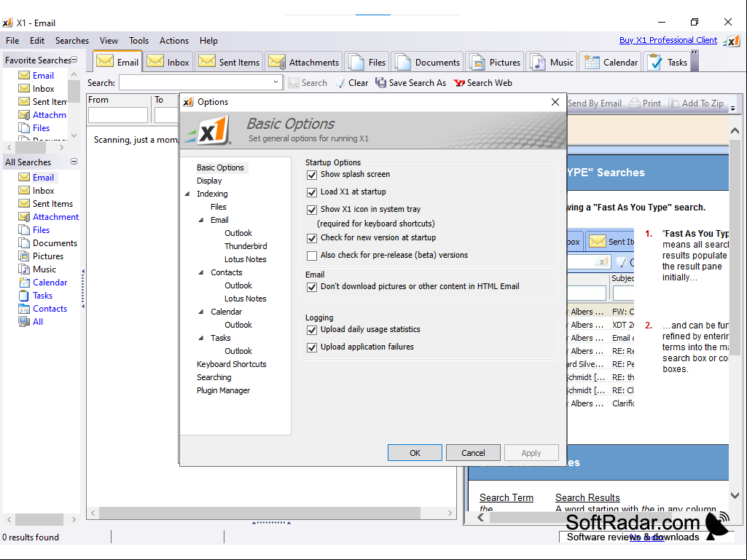Select Email in All Searches list
Screen dimensions: 747x560
(36, 178)
